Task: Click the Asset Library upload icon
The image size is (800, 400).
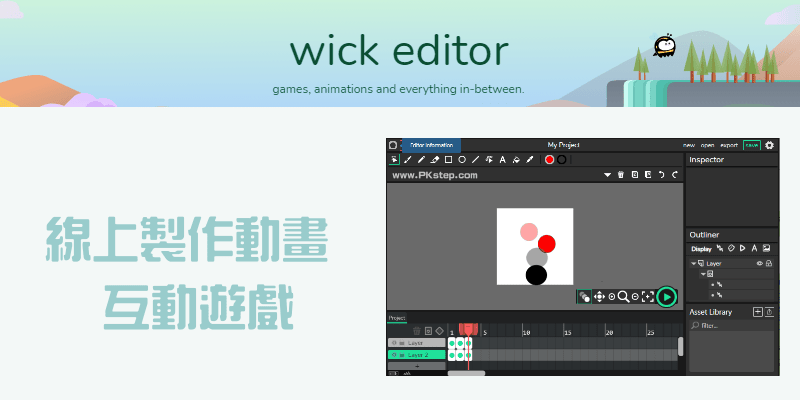Action: (769, 312)
